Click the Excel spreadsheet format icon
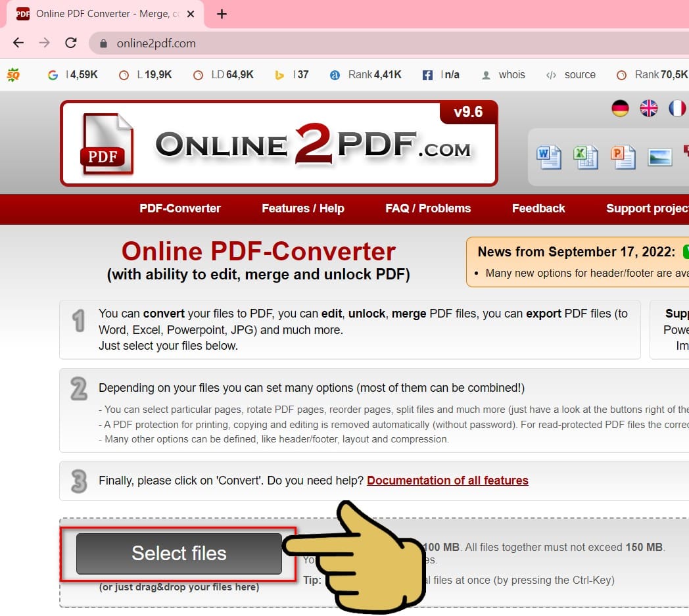The image size is (689, 616). click(586, 157)
